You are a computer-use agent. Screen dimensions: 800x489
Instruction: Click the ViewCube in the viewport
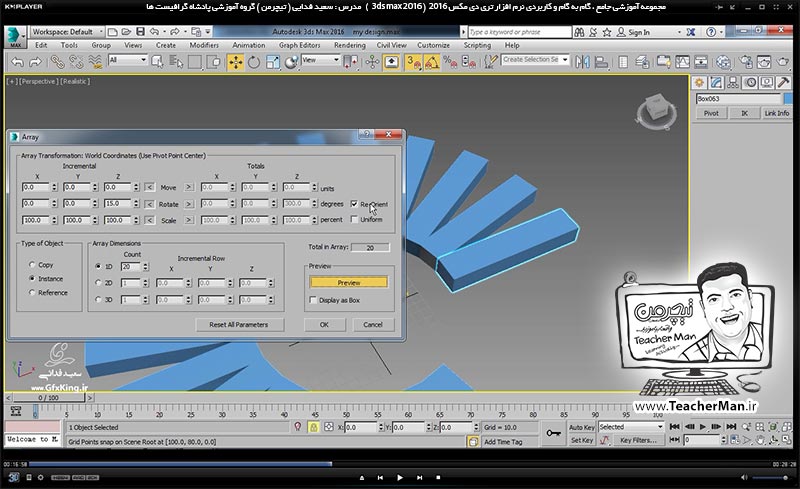[x=657, y=109]
